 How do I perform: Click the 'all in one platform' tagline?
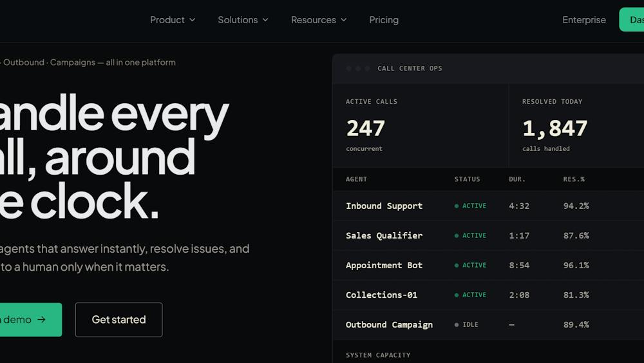[140, 63]
